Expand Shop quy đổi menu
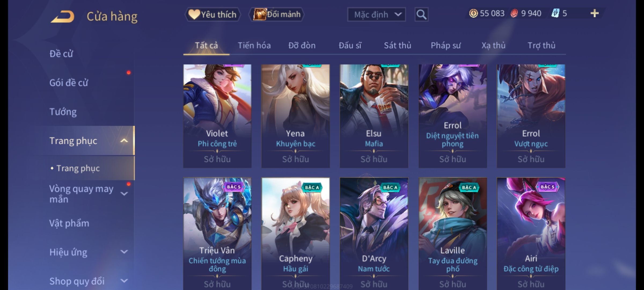The width and height of the screenshot is (644, 290). pos(124,281)
